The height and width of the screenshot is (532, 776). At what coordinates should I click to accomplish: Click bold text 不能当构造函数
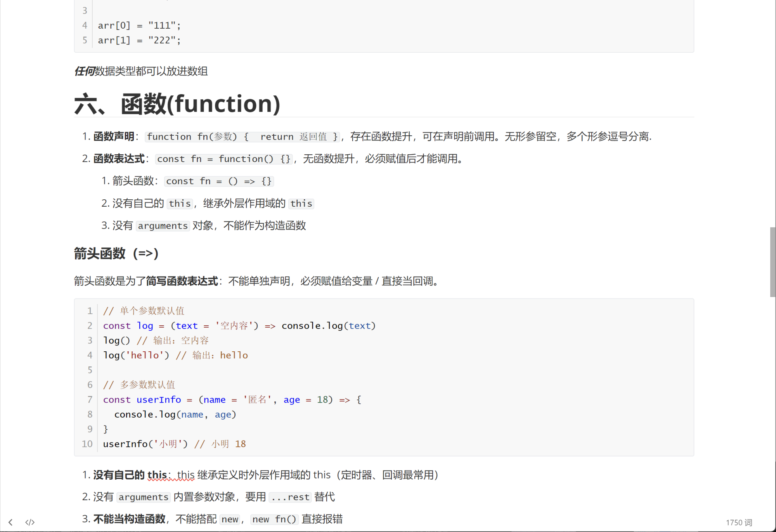(129, 519)
